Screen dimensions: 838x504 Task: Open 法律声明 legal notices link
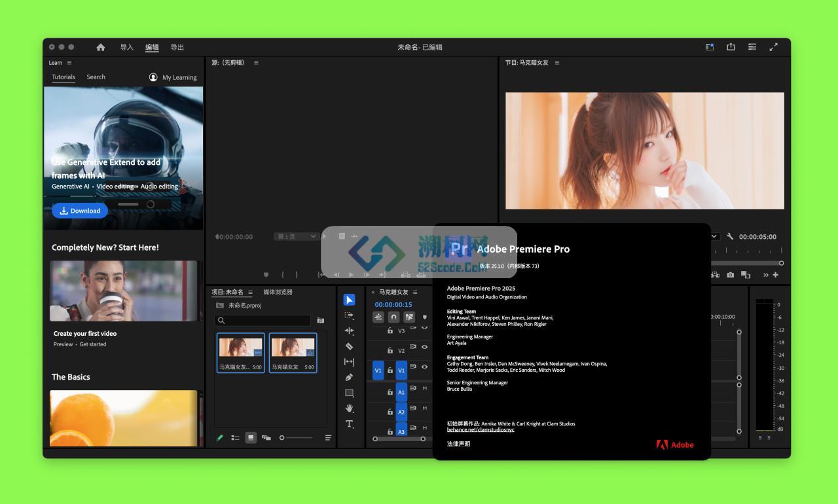458,444
